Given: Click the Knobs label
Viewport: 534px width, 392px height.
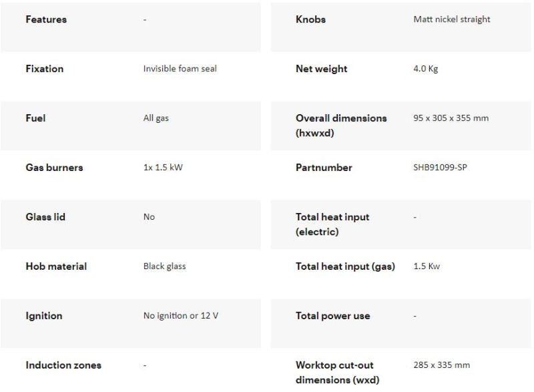Looking at the screenshot, I should coord(311,19).
